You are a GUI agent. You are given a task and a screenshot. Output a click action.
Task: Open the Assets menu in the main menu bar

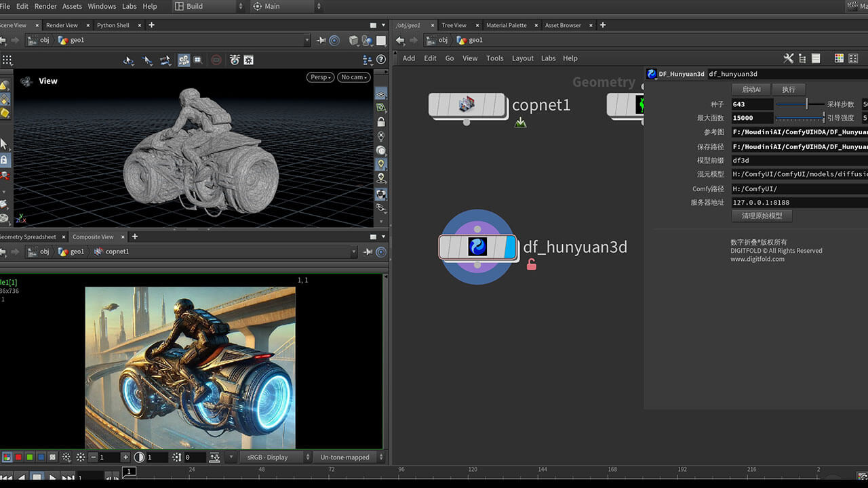(72, 6)
